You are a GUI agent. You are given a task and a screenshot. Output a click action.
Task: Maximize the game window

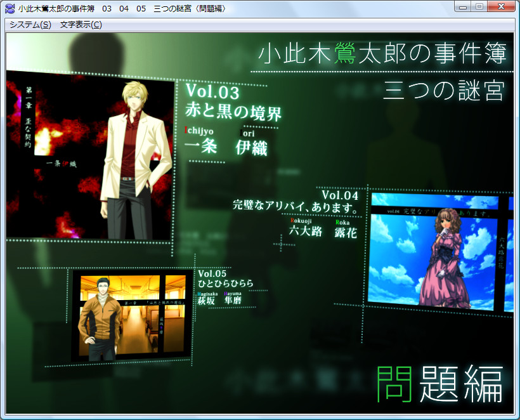tap(480, 7)
